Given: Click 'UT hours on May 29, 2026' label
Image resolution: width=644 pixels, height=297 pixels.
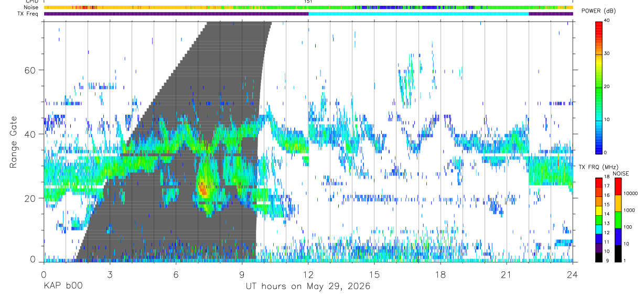Looking at the screenshot, I should (x=308, y=287).
